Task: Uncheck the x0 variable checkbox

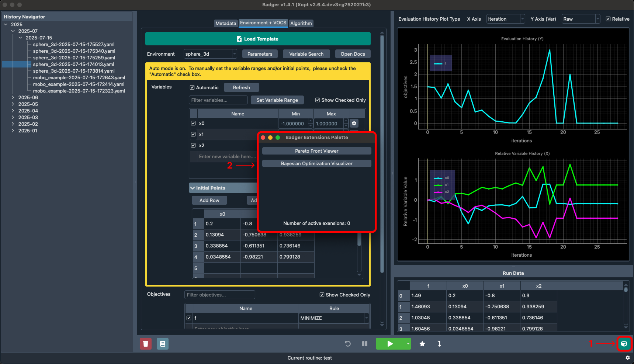Action: 193,123
